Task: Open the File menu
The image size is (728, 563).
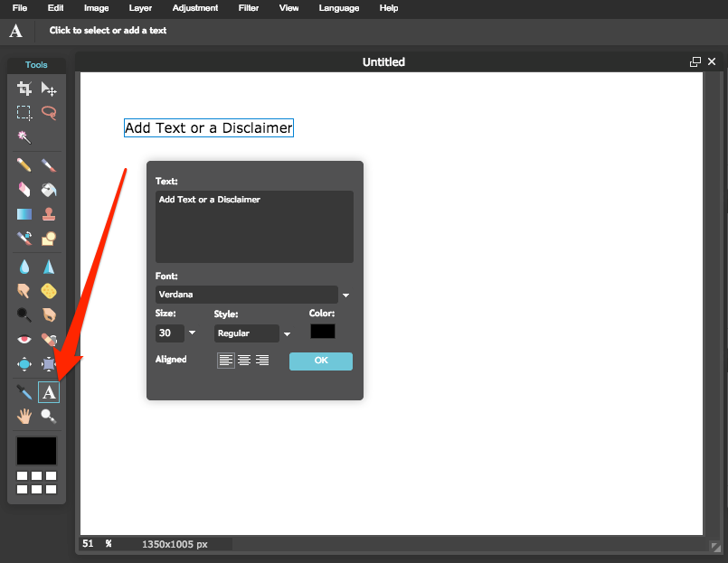Action: [x=20, y=8]
